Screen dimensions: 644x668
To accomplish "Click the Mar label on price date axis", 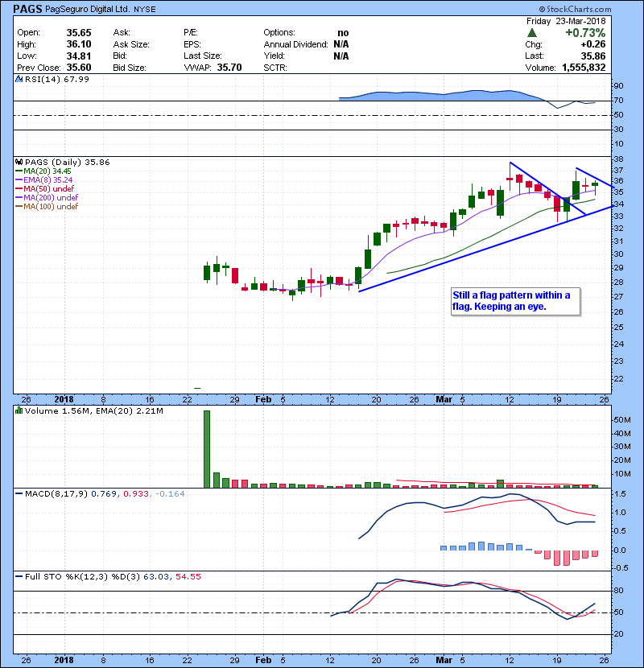I will coord(442,399).
